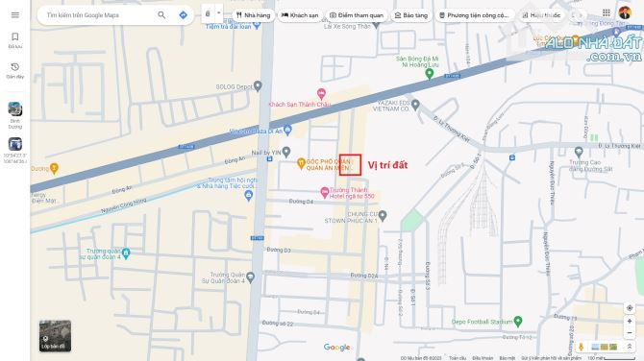
Task: Select the Góc Phố Quán restaurant pin
Action: 301,163
